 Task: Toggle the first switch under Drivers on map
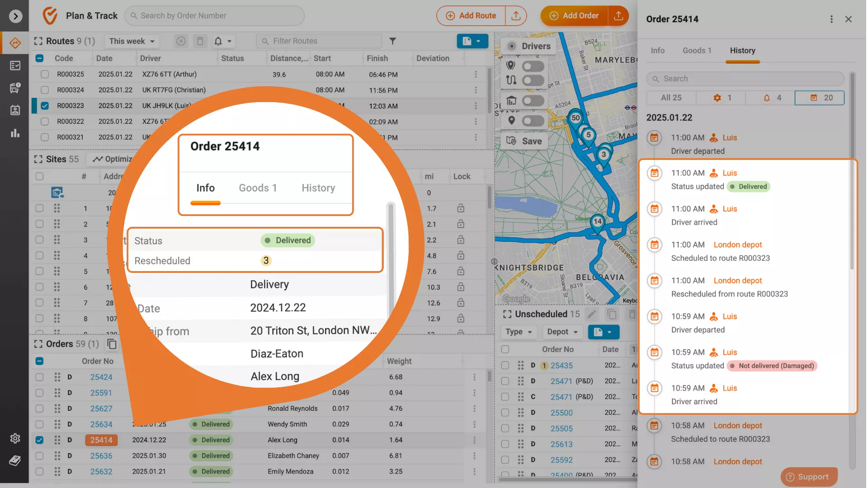[533, 66]
